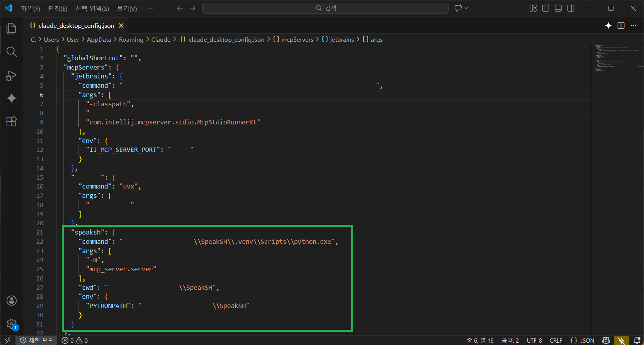
Task: Open Customize Layout in the title bar
Action: click(x=533, y=8)
